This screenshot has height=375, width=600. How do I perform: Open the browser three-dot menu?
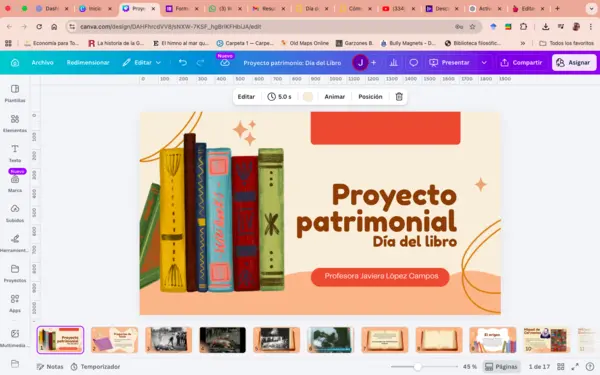click(x=590, y=26)
